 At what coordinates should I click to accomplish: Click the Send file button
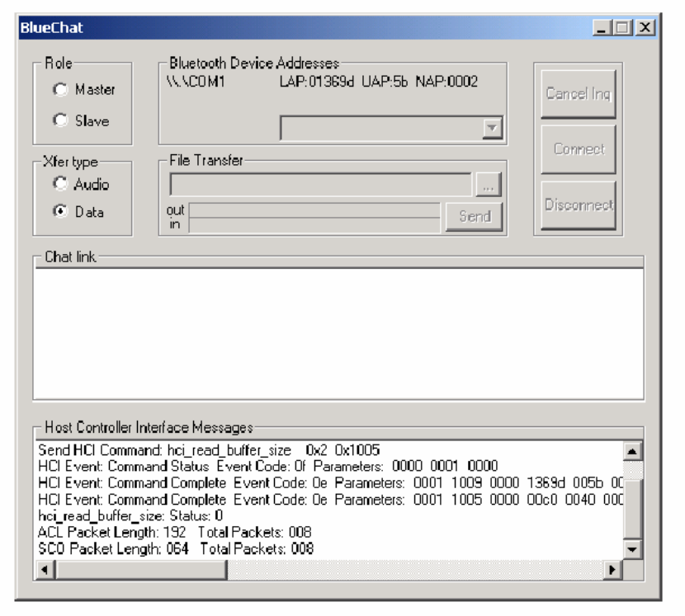pyautogui.click(x=474, y=217)
